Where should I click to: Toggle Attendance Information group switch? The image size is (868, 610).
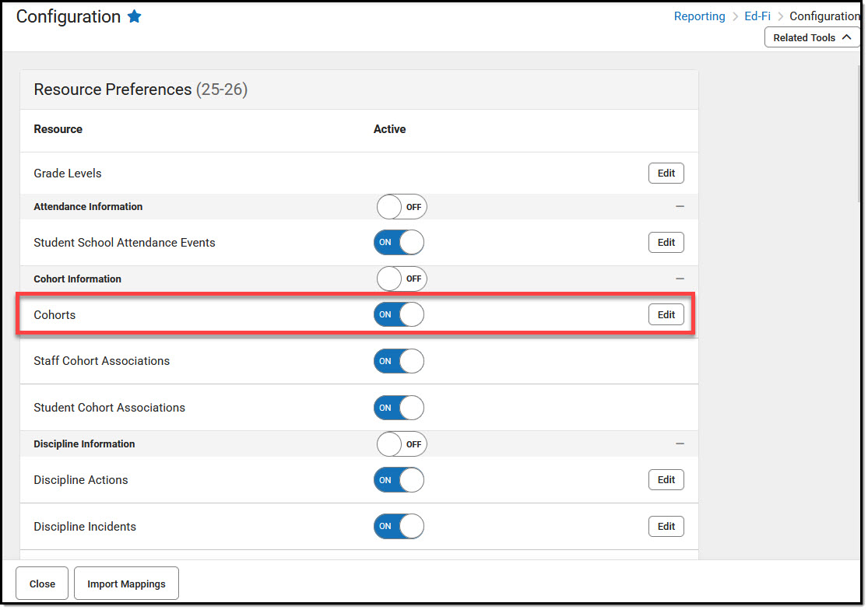(x=401, y=207)
